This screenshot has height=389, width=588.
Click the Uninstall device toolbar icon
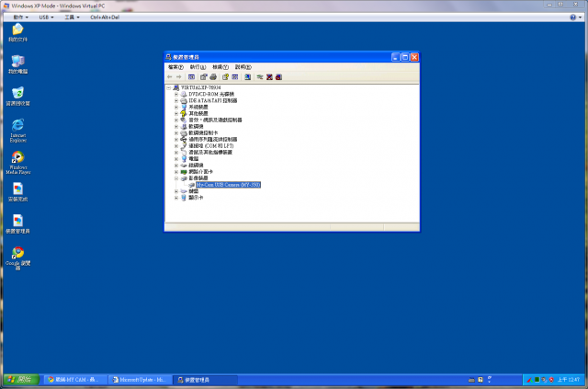pyautogui.click(x=278, y=77)
